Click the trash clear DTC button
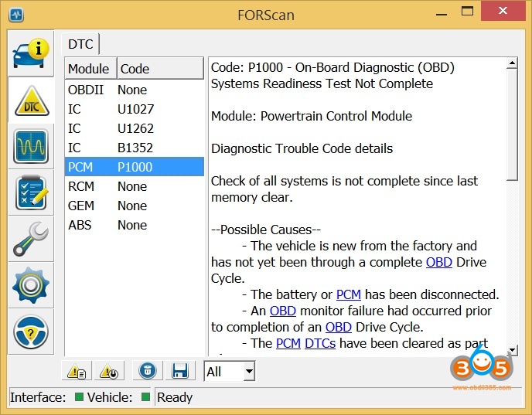This screenshot has width=532, height=415. (148, 371)
